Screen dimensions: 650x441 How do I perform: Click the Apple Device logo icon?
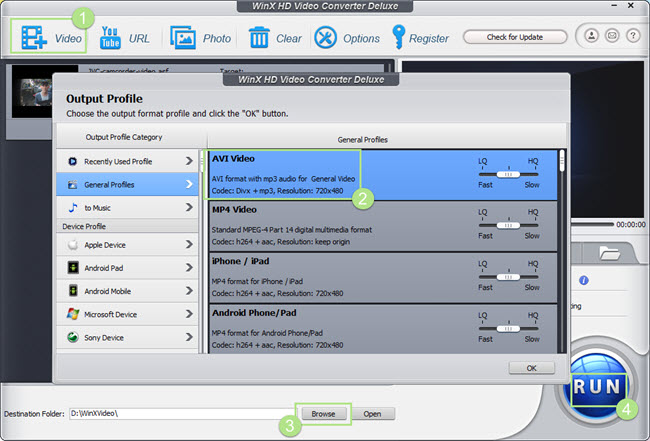pos(73,245)
